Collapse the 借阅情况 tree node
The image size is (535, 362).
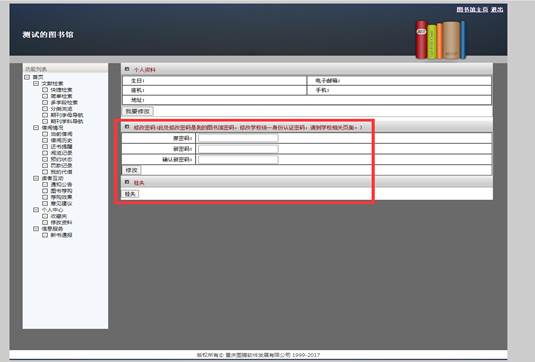tap(36, 128)
